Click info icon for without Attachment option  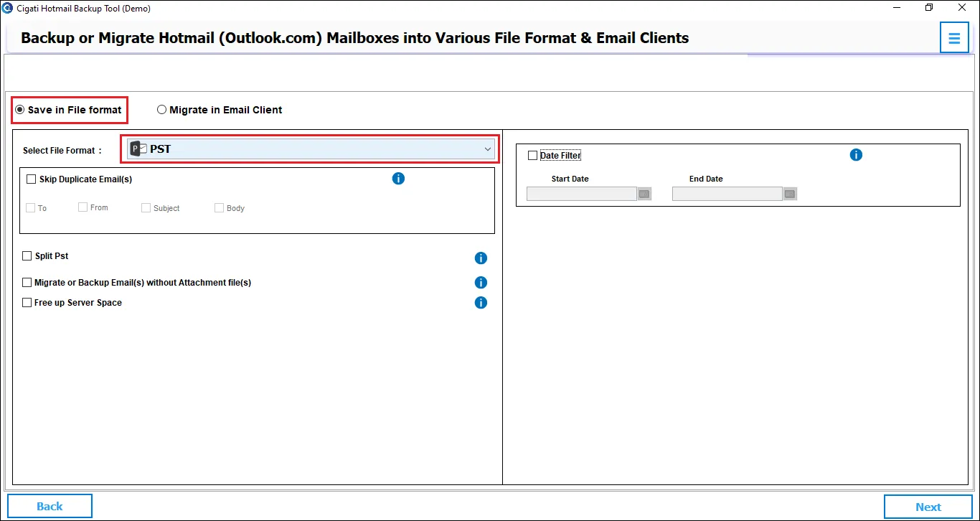click(x=481, y=282)
